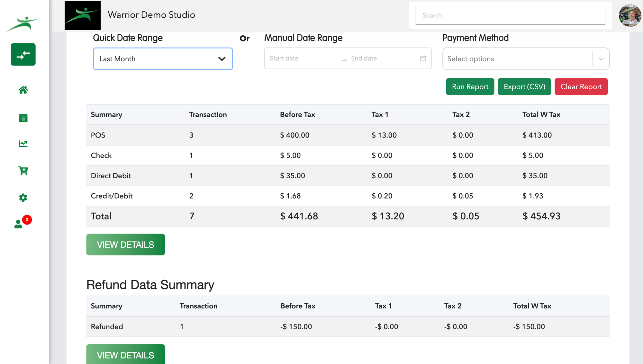Screen dimensions: 643x364
Task: Click the $ 13.00 POS tax value
Action: click(384, 135)
